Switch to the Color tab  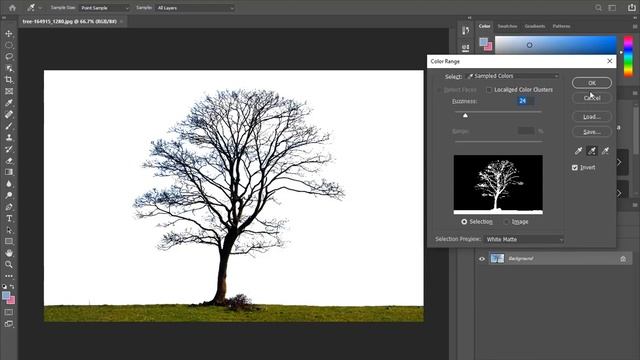(484, 26)
